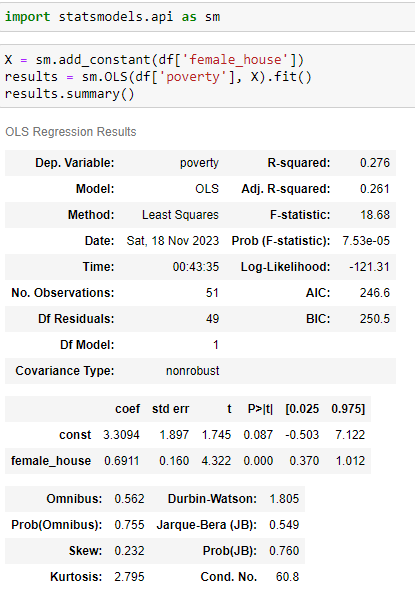Click the import statsmodels code cell
415x597 pixels.
[208, 17]
